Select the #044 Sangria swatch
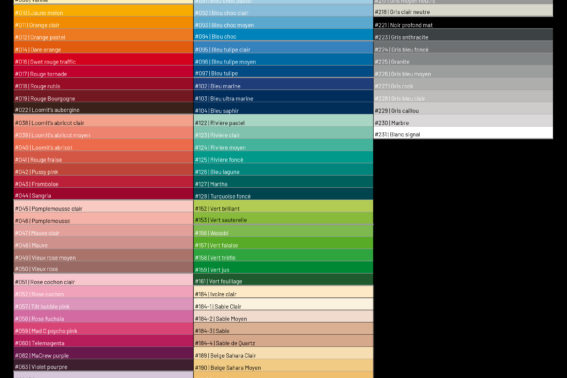 (103, 194)
